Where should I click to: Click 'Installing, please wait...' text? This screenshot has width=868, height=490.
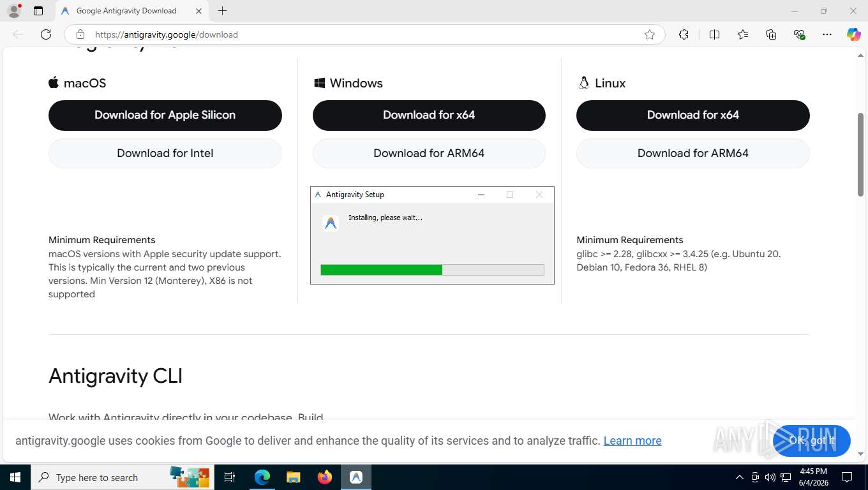[385, 218]
